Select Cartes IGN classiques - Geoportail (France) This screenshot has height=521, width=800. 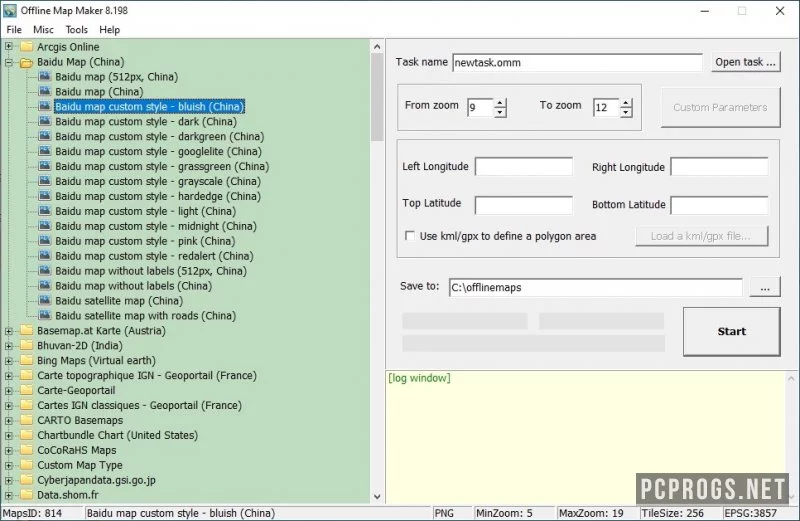139,405
